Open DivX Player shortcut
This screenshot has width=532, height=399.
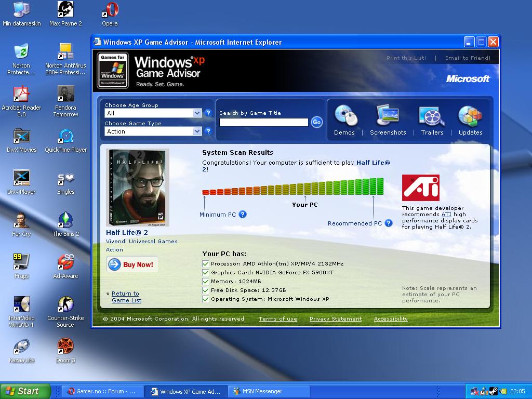pos(21,182)
